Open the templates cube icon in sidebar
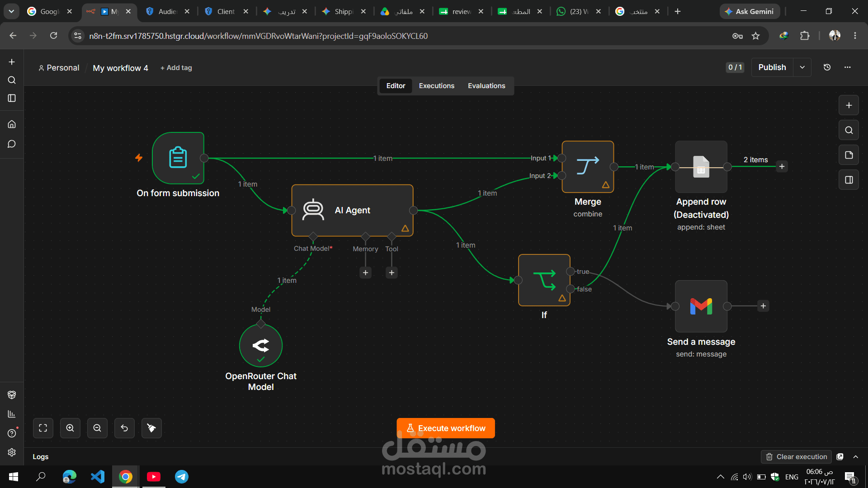868x488 pixels. tap(12, 395)
